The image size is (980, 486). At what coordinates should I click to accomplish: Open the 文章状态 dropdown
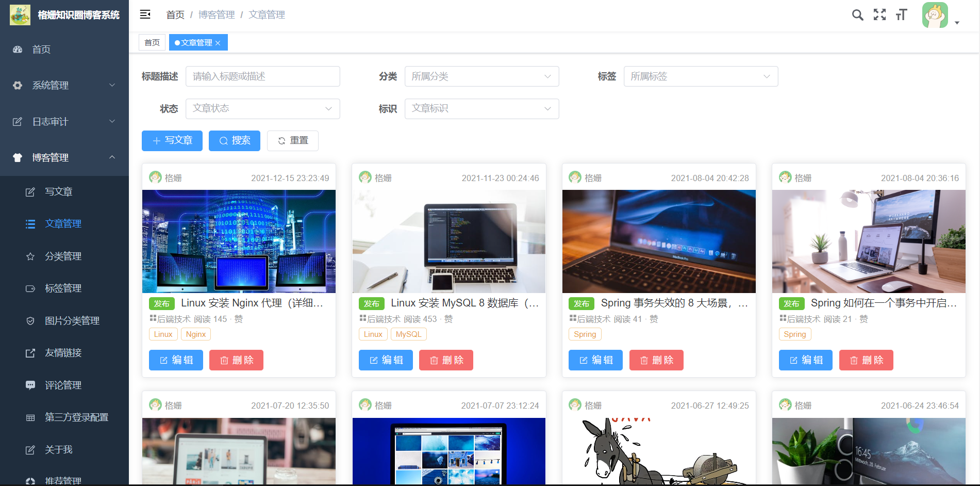[263, 109]
